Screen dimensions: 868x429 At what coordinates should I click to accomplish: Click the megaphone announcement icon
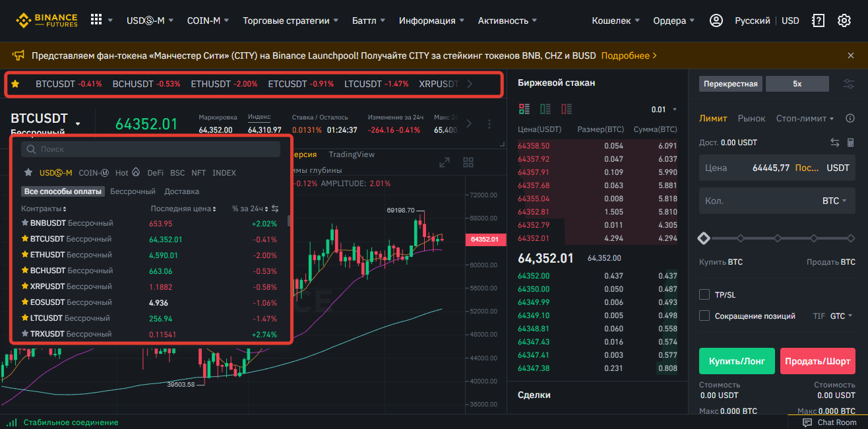[x=18, y=55]
